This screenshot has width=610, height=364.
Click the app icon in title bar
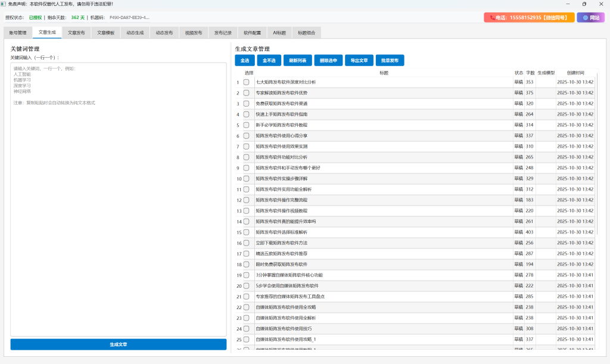click(x=4, y=4)
